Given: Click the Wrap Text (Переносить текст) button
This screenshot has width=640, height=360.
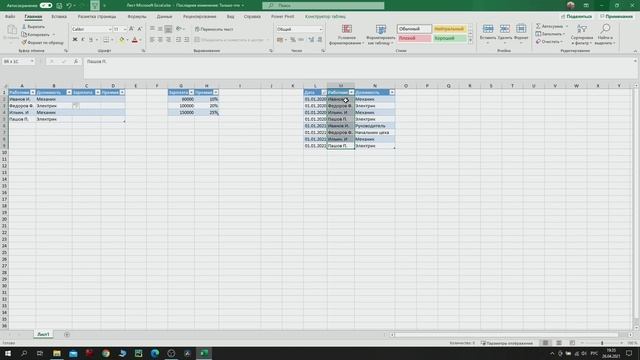Looking at the screenshot, I should click(x=214, y=29).
